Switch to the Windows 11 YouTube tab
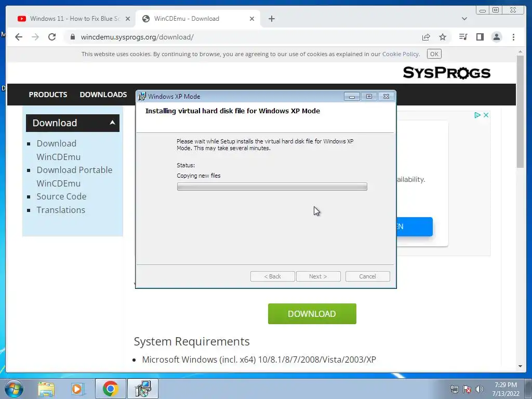The height and width of the screenshot is (399, 532). pyautogui.click(x=73, y=19)
